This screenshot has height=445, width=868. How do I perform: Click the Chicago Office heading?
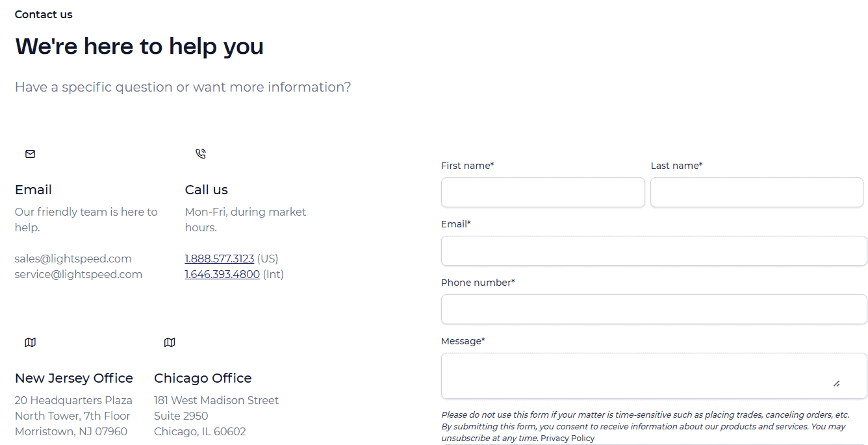[x=203, y=378]
